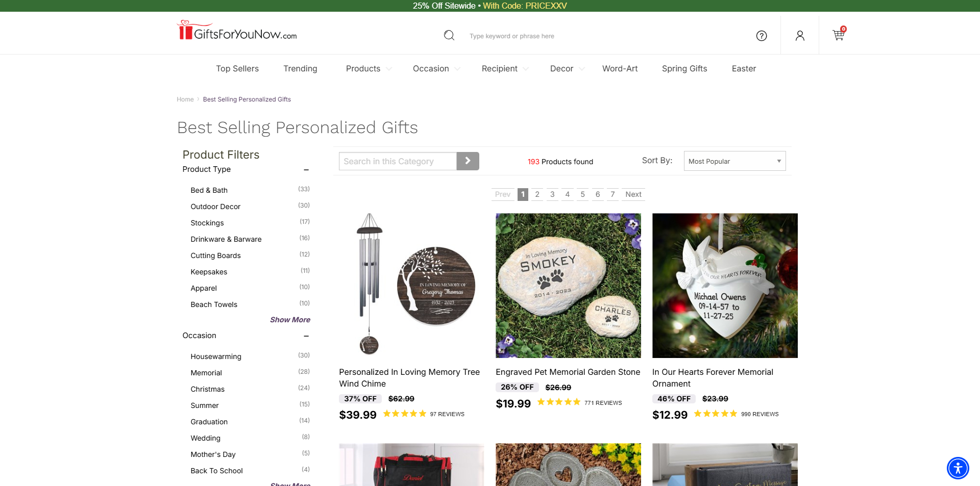The width and height of the screenshot is (980, 486).
Task: Go to the Next results page
Action: tap(633, 194)
